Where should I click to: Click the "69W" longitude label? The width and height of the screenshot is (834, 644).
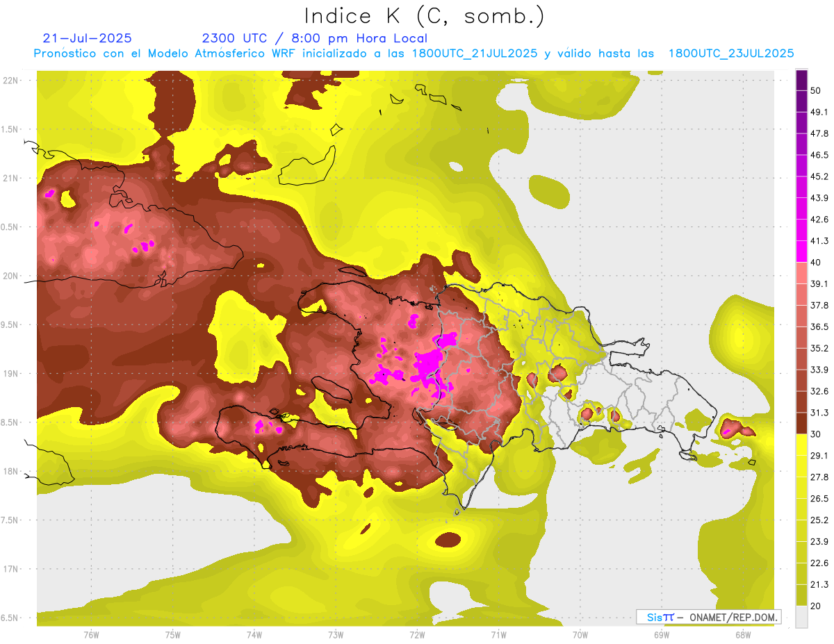coord(661,635)
